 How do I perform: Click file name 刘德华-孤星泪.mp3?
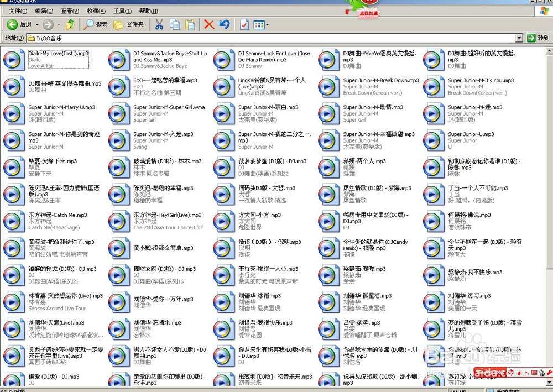click(x=367, y=296)
